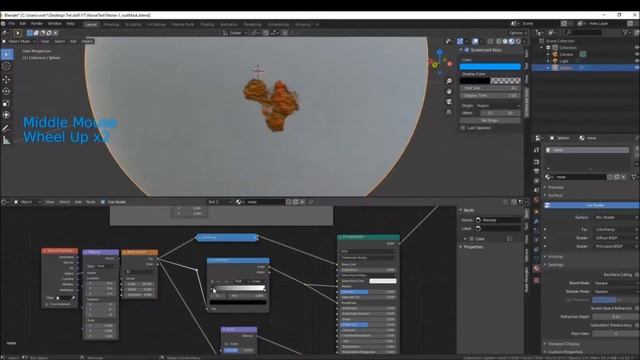
Task: Click the viewport pan hand icon
Action: coord(449,91)
